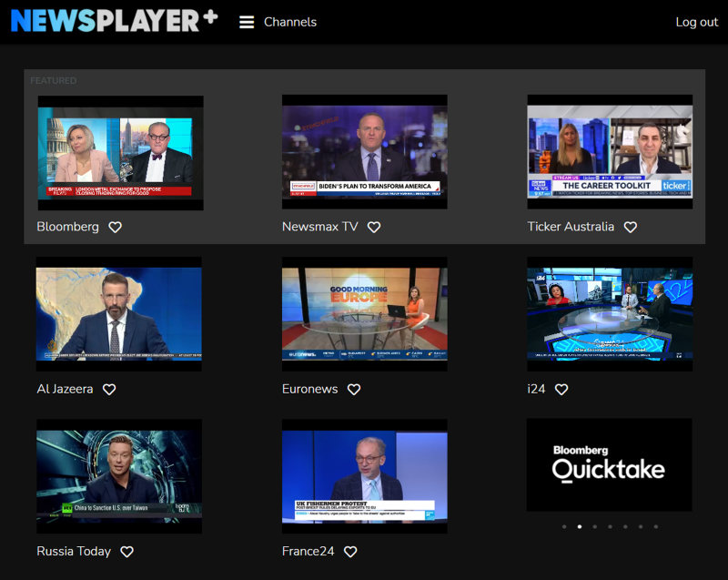Play the Al Jazeera channel thumbnail
The width and height of the screenshot is (728, 580).
point(119,314)
